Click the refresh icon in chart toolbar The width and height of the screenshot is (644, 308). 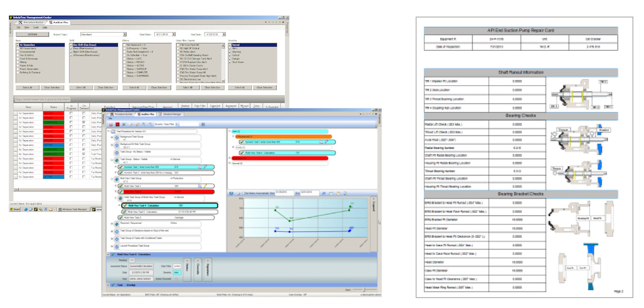[x=323, y=194]
